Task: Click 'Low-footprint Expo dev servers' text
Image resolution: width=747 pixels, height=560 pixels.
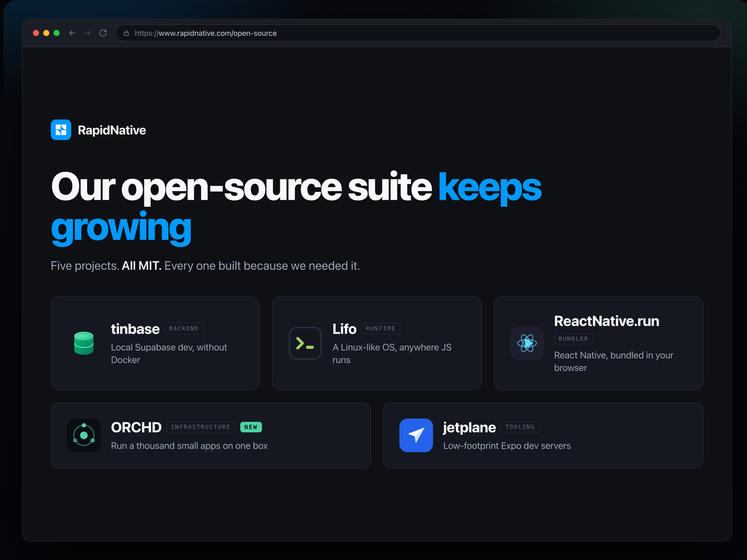Action: click(507, 446)
